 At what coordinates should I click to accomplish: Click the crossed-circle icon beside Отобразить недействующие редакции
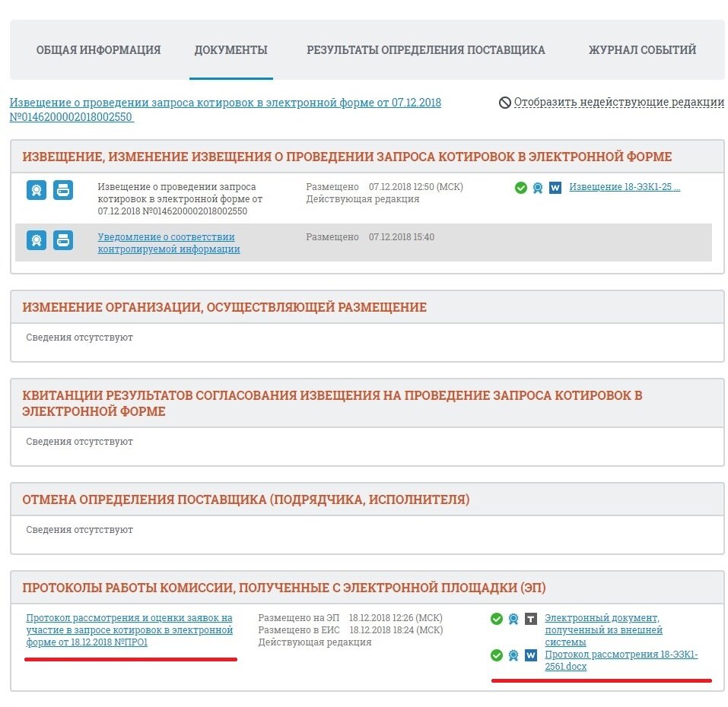tap(504, 103)
